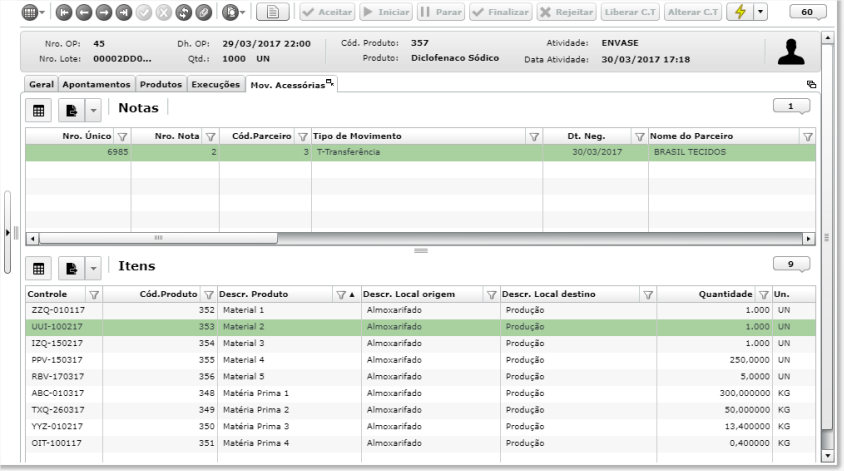Sort by the Descr. Produto column header
The image size is (844, 471).
click(254, 294)
